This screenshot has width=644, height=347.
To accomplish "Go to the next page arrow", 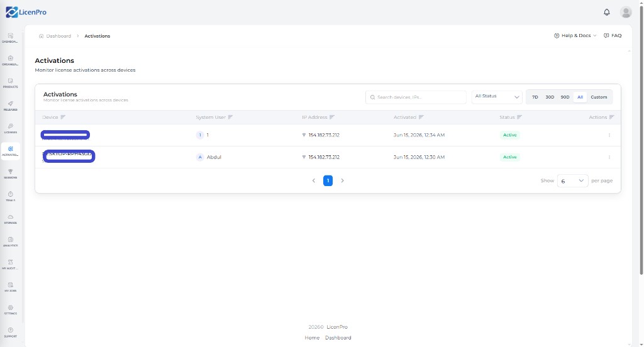I will point(342,180).
